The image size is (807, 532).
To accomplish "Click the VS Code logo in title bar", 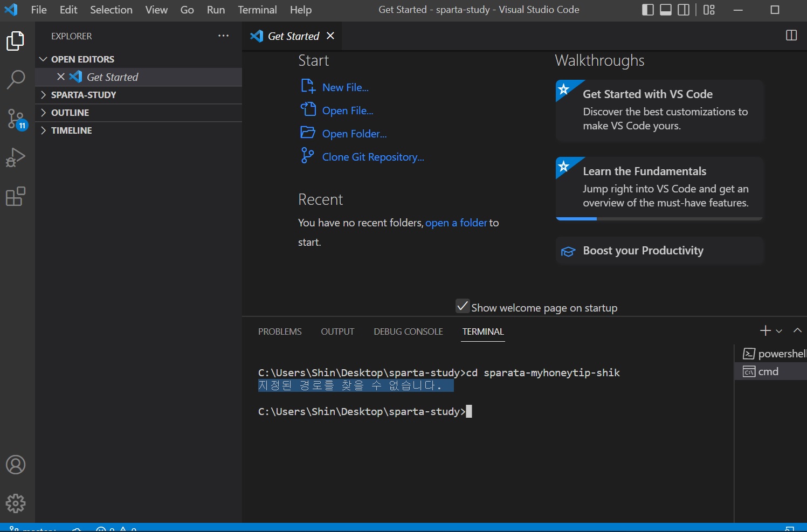I will 11,10.
